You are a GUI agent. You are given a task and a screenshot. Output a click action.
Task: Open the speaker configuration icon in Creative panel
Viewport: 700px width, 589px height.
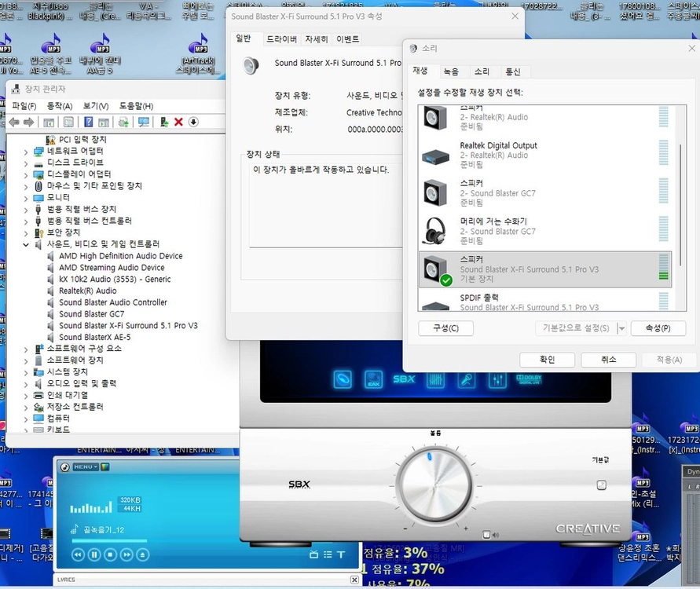(343, 380)
